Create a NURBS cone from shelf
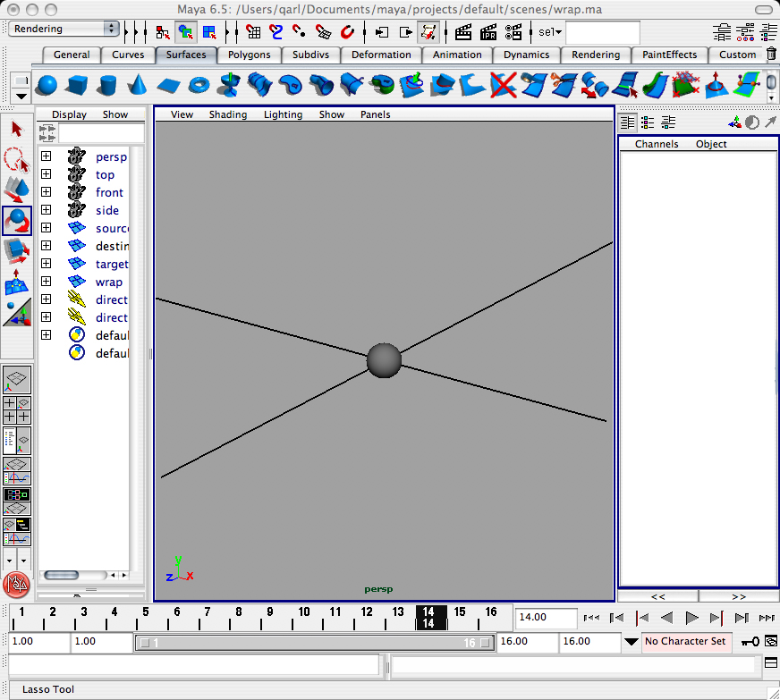Image resolution: width=780 pixels, height=700 pixels. (x=137, y=85)
